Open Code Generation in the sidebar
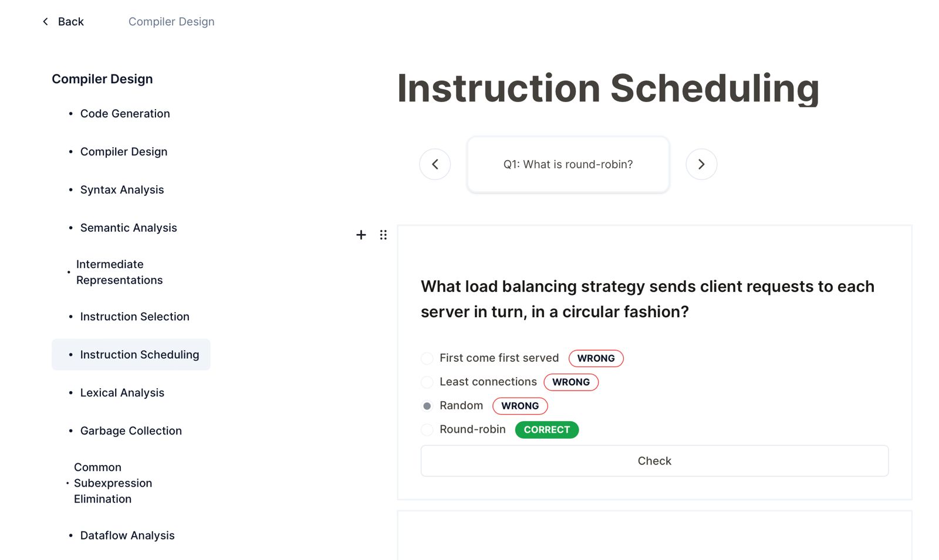The width and height of the screenshot is (939, 560). click(125, 114)
